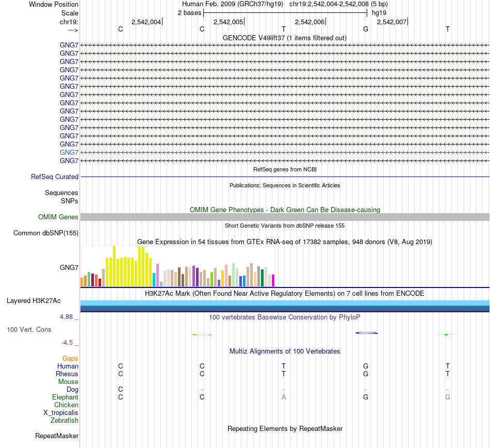Select the light-blue highlighted GNG7 transcript label
The height and width of the screenshot is (448, 490).
(69, 152)
